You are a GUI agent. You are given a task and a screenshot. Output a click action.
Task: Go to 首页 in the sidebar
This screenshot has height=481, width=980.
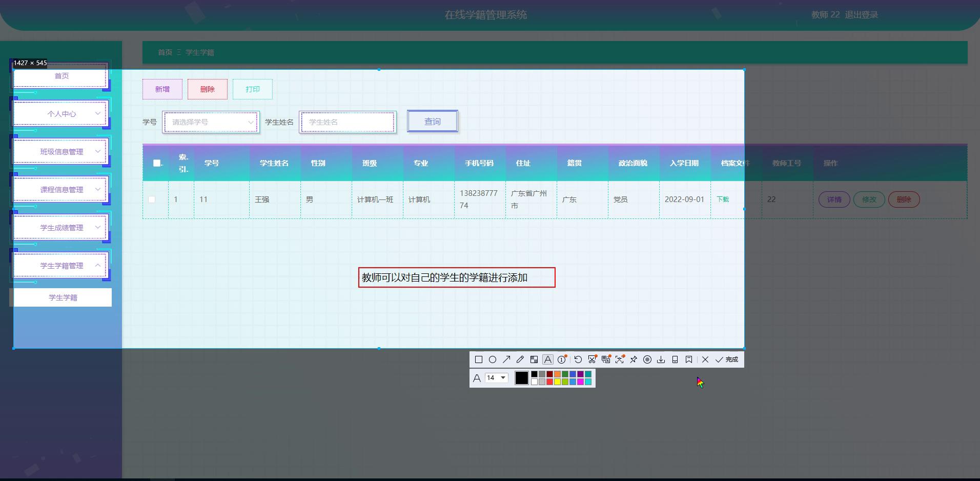click(60, 76)
